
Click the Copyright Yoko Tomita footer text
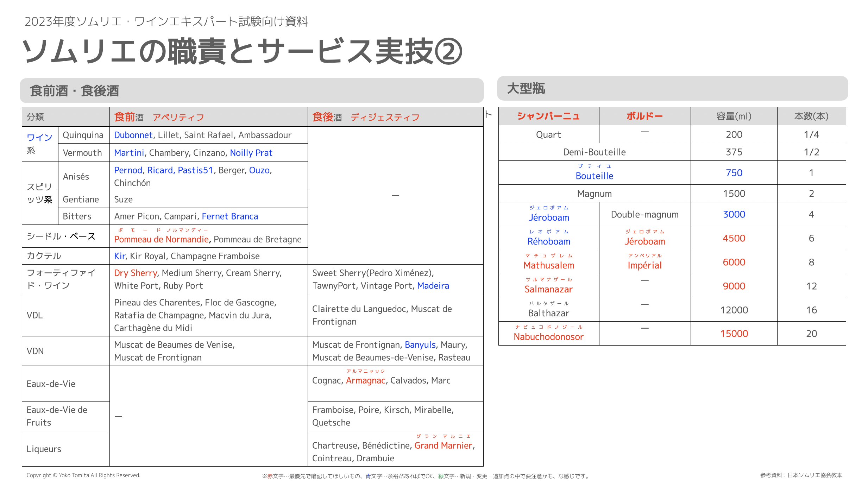83,475
